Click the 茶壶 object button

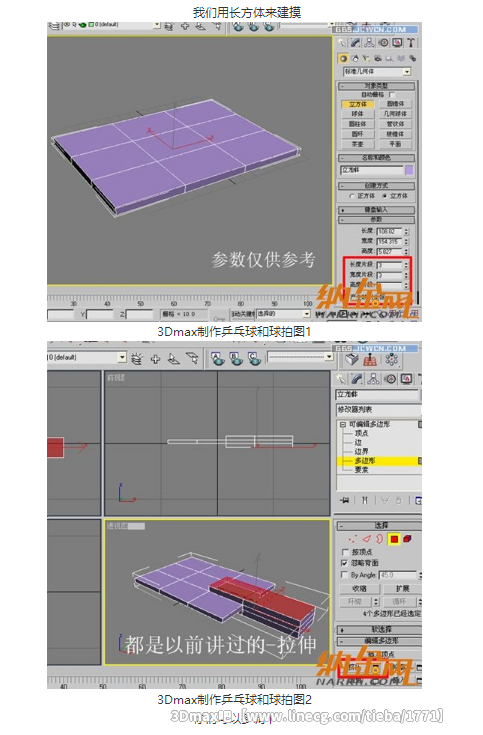coord(358,144)
